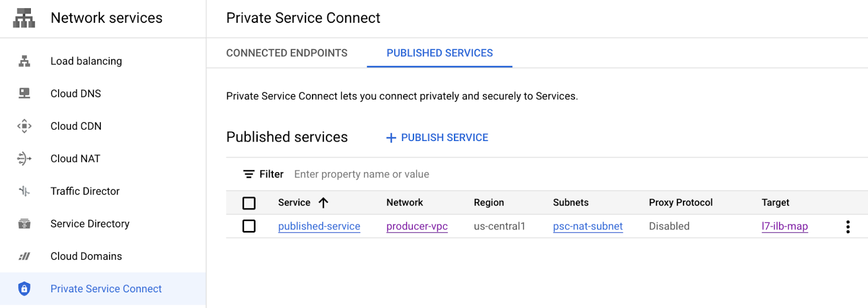Click the Cloud CDN sidebar icon
868x308 pixels.
pyautogui.click(x=24, y=126)
